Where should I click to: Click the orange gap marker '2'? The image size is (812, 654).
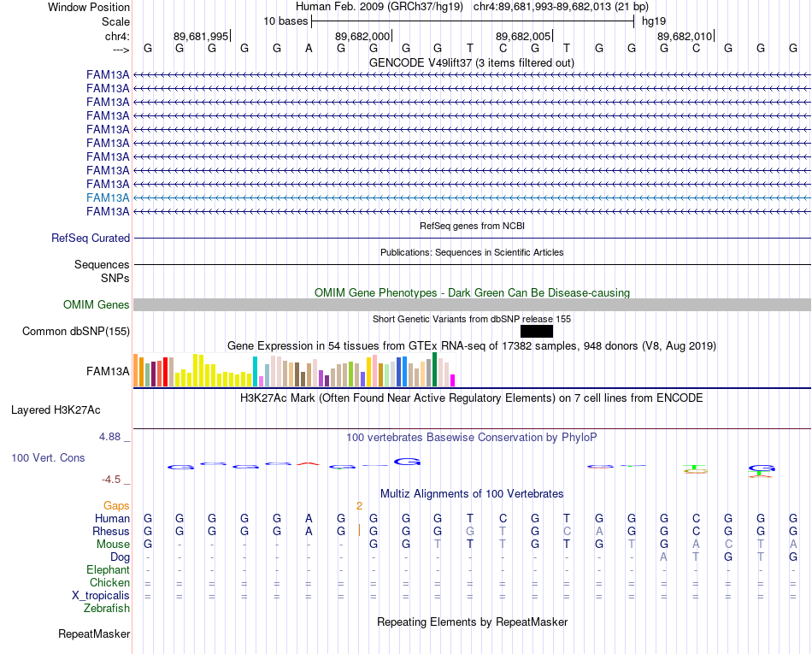(359, 506)
